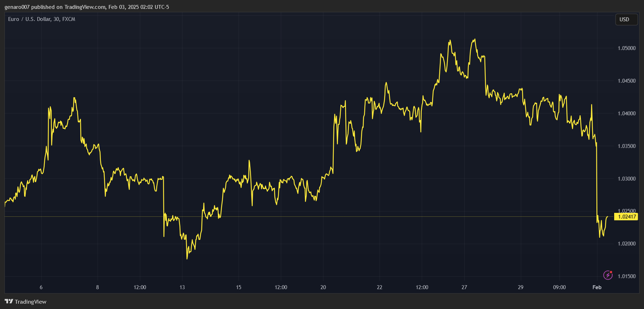
Task: Click the 1.03000 price axis label
Action: [x=627, y=179]
